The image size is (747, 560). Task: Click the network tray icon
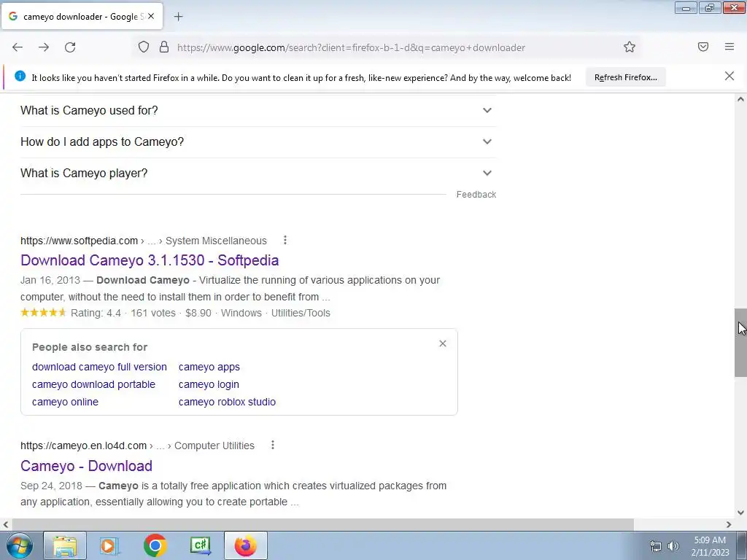point(656,546)
